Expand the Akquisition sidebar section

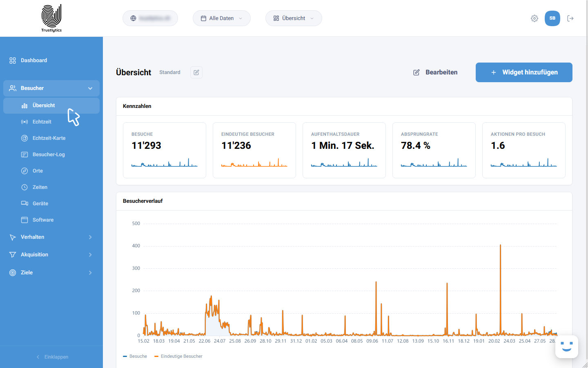coord(51,255)
